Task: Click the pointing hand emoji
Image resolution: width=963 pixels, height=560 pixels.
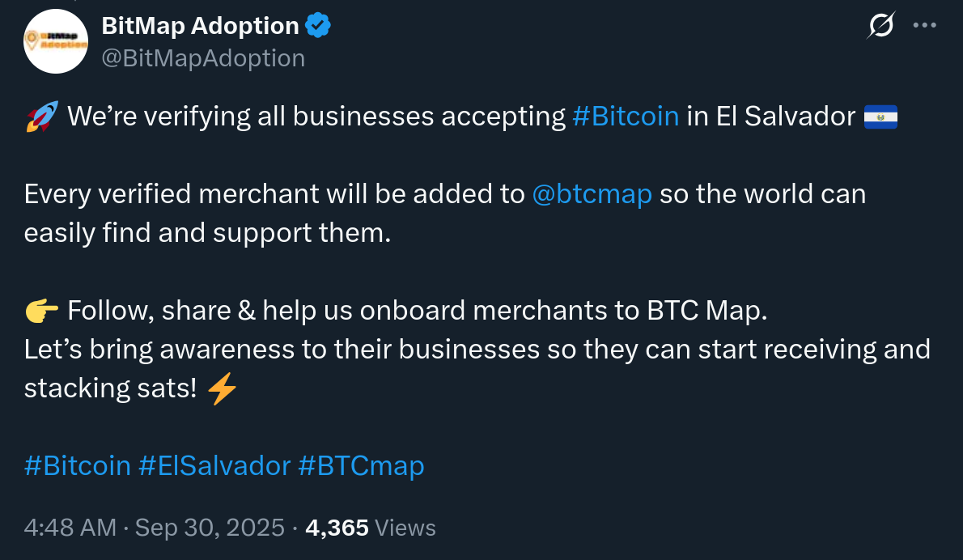Action: pos(41,310)
